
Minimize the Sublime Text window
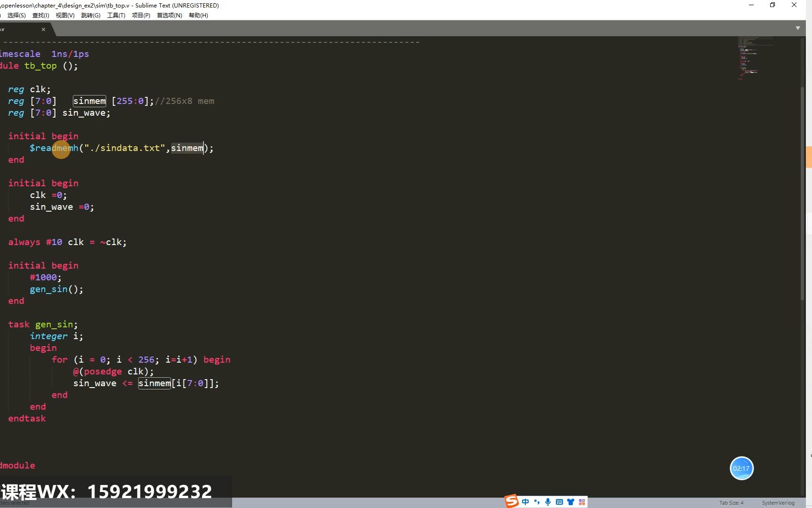[x=751, y=5]
